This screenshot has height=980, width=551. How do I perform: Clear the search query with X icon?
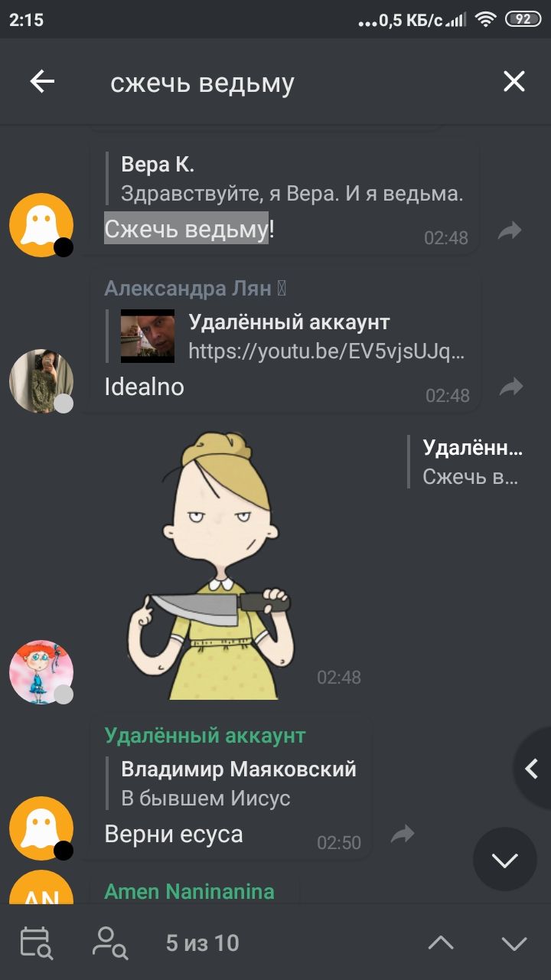(514, 82)
